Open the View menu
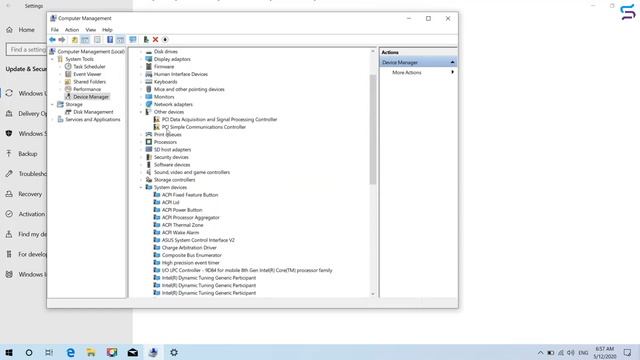Screen dimensions: 640x360 pyautogui.click(x=91, y=30)
